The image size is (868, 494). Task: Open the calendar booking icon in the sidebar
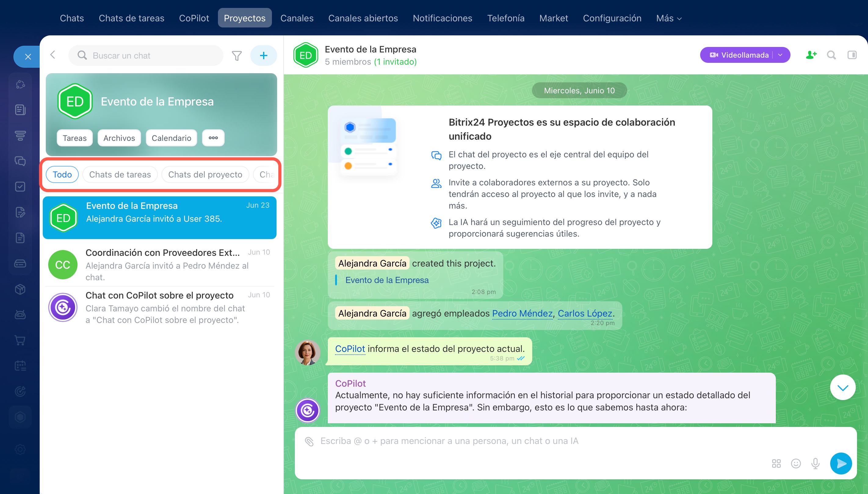pyautogui.click(x=20, y=366)
